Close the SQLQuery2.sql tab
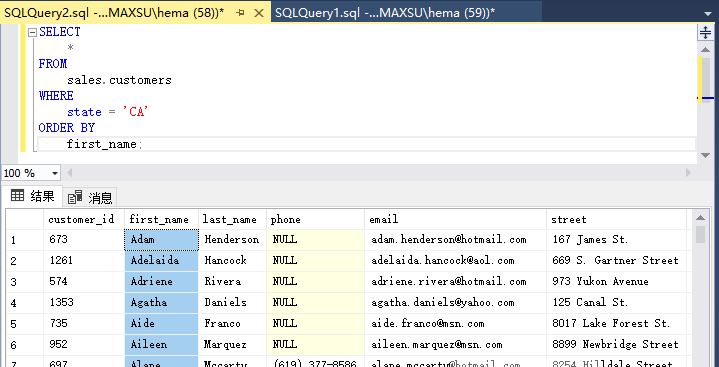Viewport: 719px width, 367px height. click(259, 13)
